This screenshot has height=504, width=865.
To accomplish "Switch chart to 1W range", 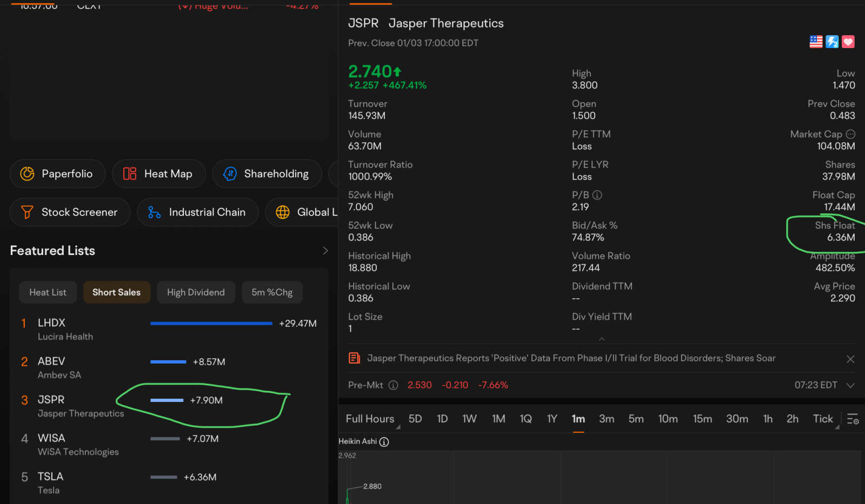I will [x=469, y=419].
